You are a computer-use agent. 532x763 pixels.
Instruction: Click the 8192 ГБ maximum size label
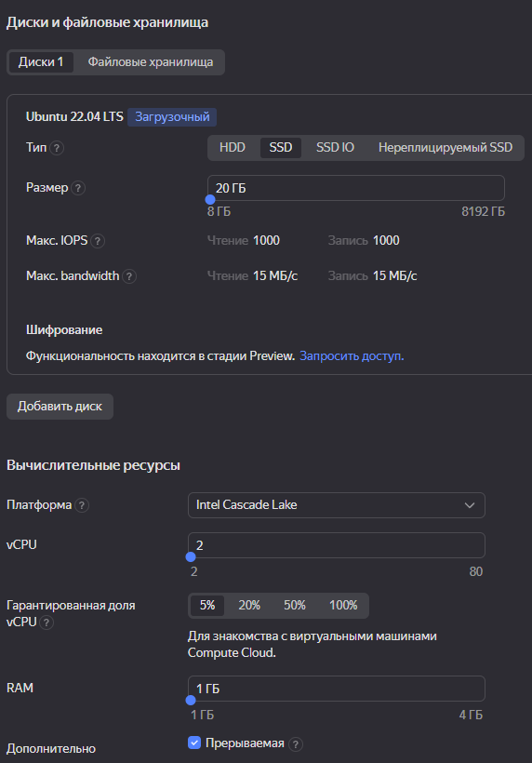[x=483, y=211]
